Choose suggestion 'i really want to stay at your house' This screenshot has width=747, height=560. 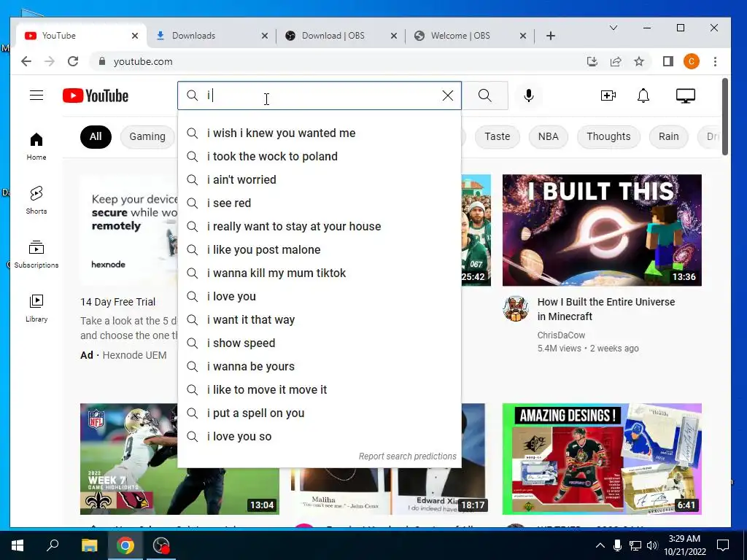coord(320,227)
